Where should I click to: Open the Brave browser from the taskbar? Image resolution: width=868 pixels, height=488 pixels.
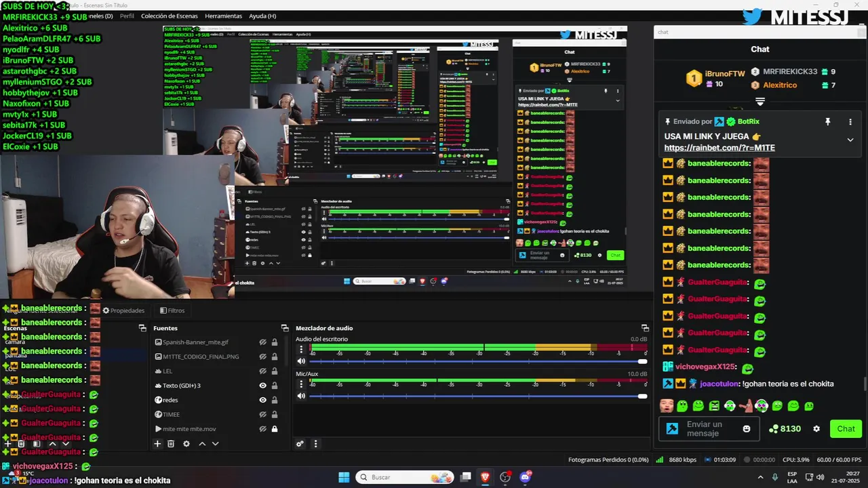coord(486,477)
